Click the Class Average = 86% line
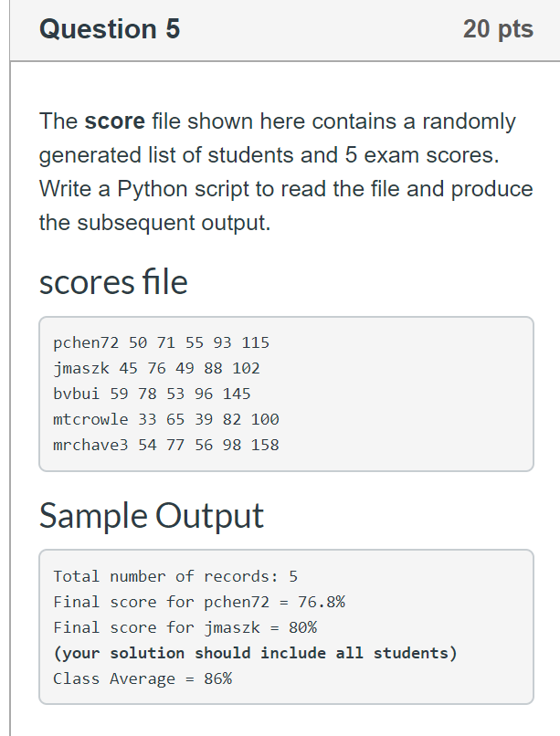 point(143,678)
